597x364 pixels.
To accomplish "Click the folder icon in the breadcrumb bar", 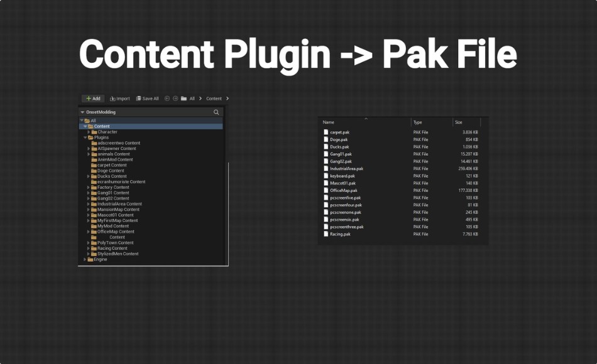I will click(x=183, y=99).
